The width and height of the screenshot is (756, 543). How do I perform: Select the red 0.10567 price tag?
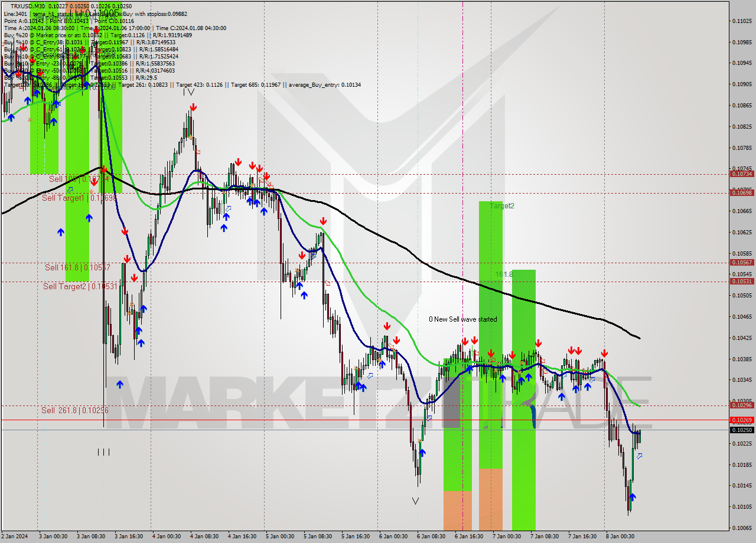[x=742, y=263]
